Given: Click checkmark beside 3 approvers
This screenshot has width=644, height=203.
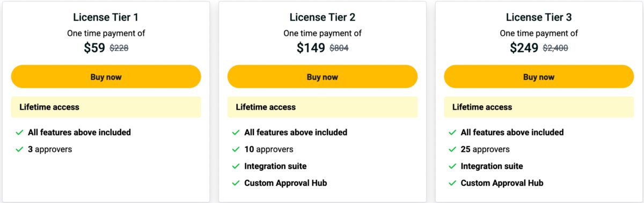Looking at the screenshot, I should (x=19, y=149).
